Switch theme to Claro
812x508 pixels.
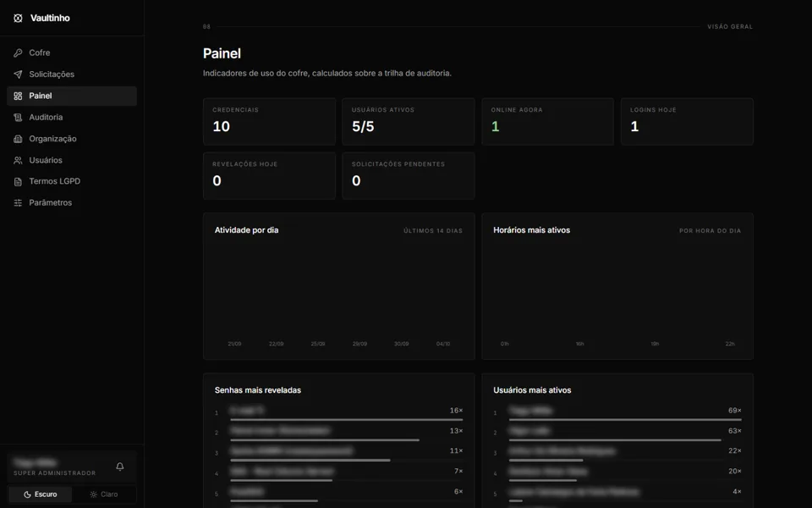[103, 494]
